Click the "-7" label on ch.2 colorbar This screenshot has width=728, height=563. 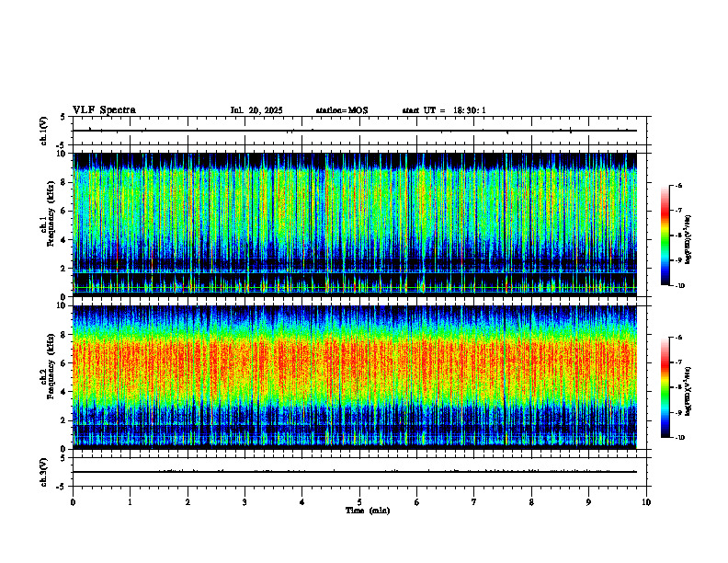[678, 362]
